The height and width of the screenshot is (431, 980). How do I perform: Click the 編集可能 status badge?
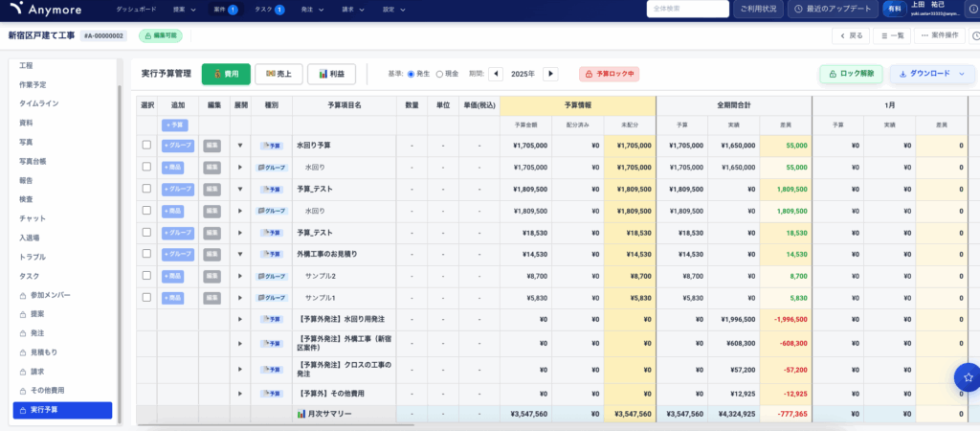click(x=160, y=36)
